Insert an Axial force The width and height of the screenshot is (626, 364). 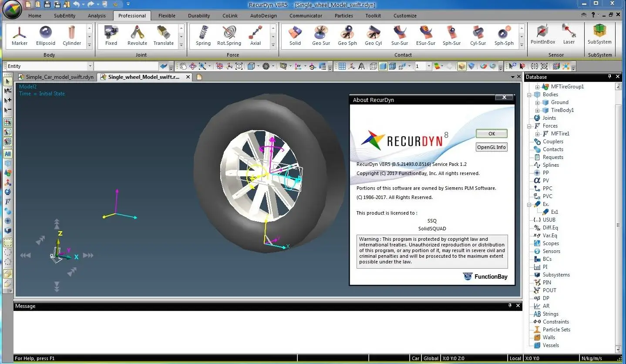point(256,36)
